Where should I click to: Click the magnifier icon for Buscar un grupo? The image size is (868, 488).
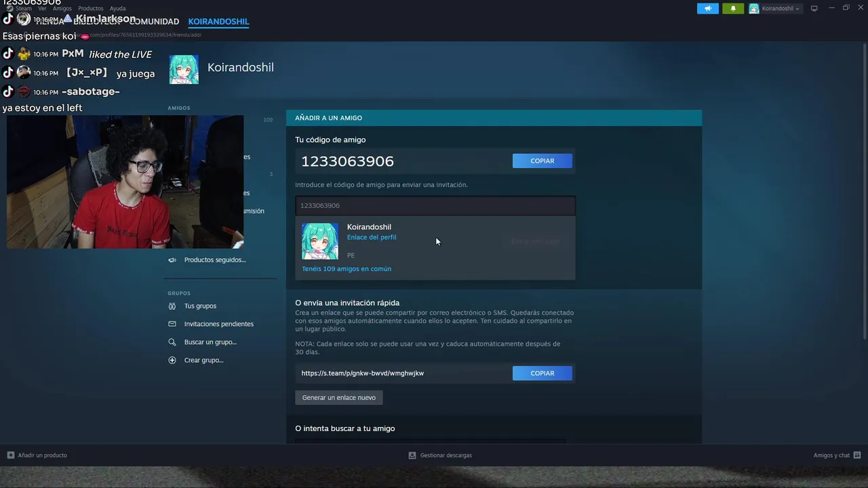(172, 342)
